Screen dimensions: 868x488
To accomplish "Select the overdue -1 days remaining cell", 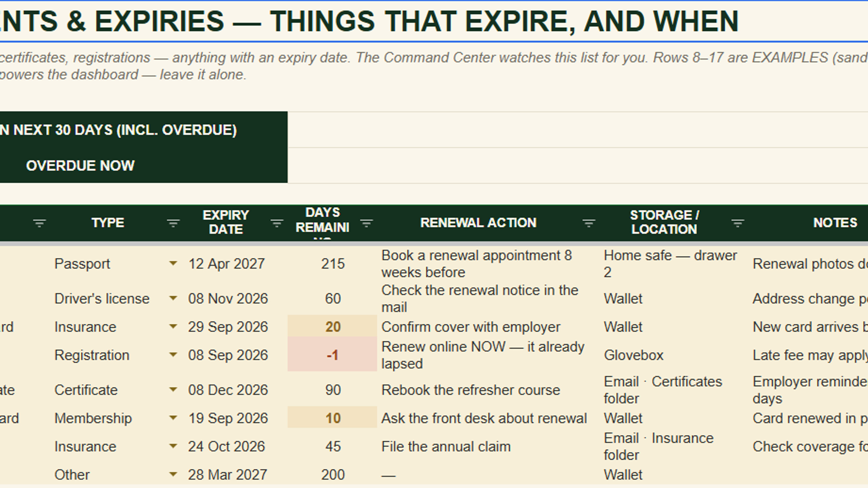I will tap(332, 355).
